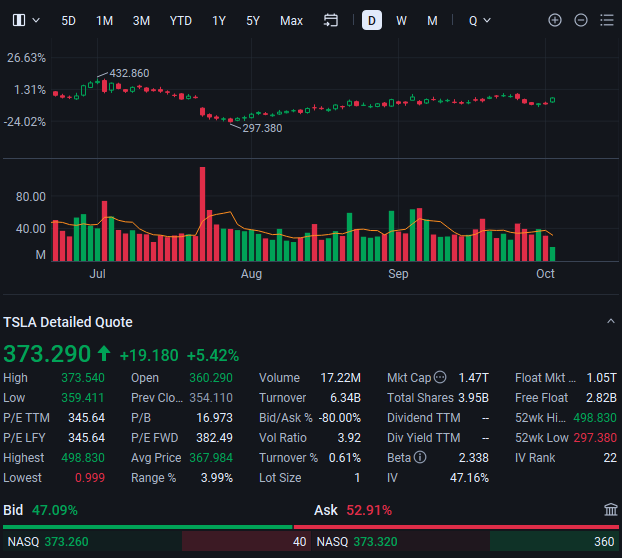This screenshot has width=622, height=558.
Task: Open the exchange bank icon beside Ask
Action: click(610, 510)
